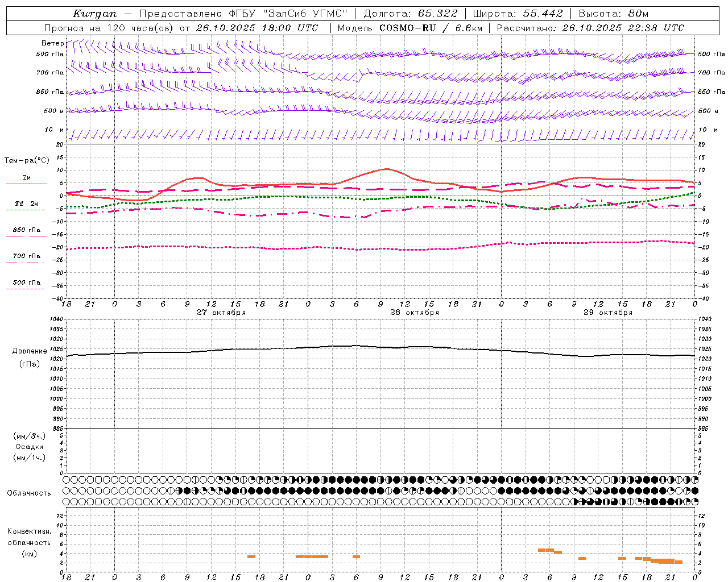This screenshot has width=728, height=582.
Task: Click the orange convective bar near 27 October 17h
Action: click(x=251, y=556)
